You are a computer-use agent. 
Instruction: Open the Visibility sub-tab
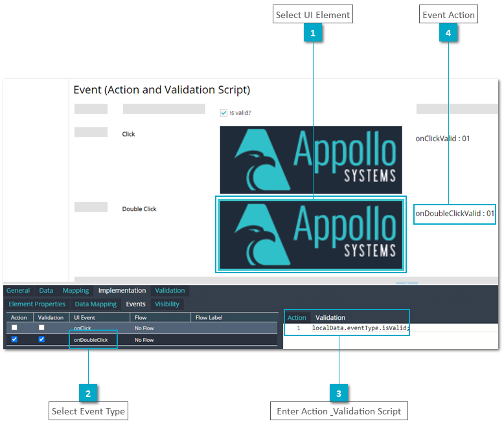[x=167, y=304]
